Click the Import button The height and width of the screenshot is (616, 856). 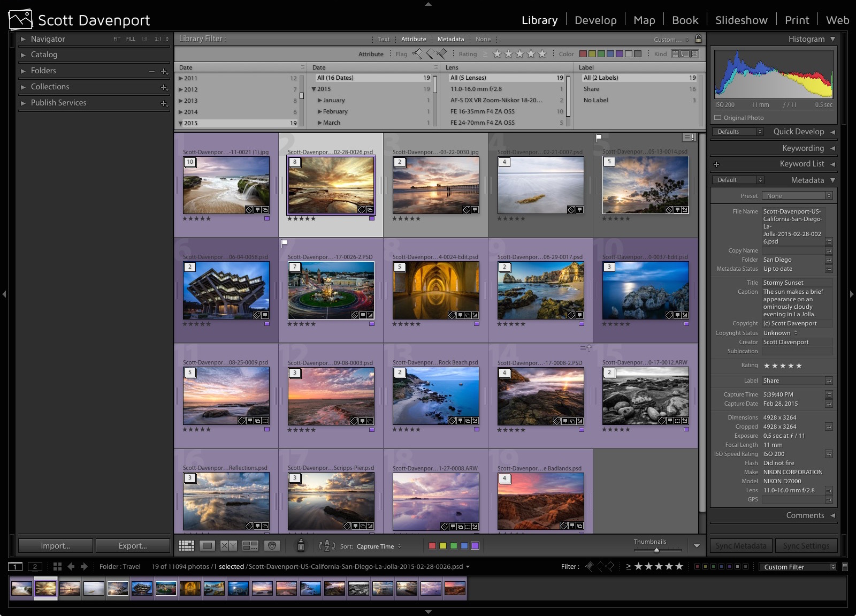56,545
